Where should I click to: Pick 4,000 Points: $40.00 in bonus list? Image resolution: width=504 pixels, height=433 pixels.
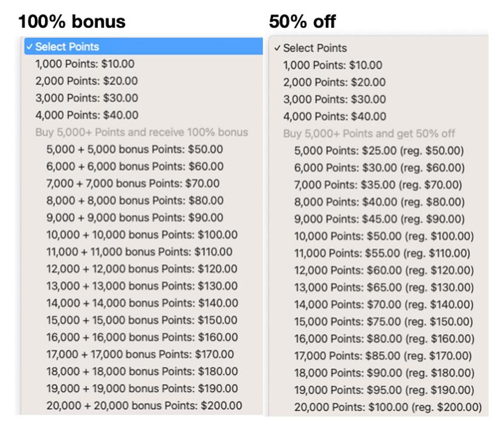pyautogui.click(x=87, y=115)
